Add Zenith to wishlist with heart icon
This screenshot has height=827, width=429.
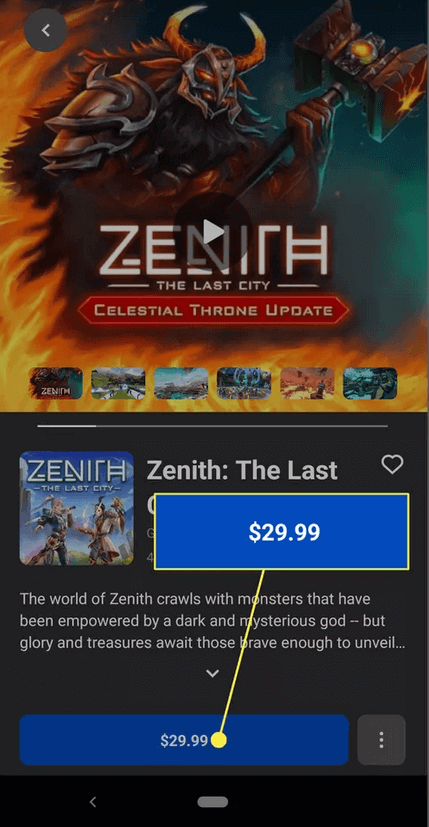392,465
